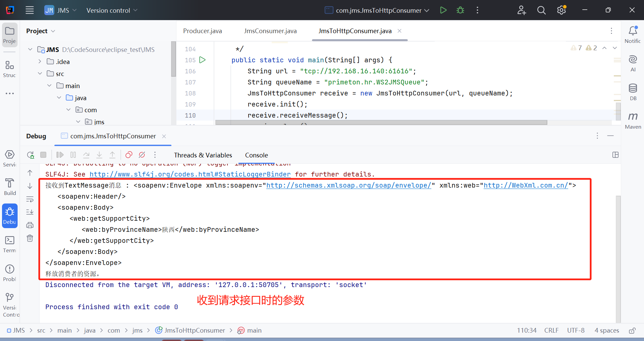The width and height of the screenshot is (644, 341).
Task: Toggle soft-wrap in the console
Action: click(30, 199)
